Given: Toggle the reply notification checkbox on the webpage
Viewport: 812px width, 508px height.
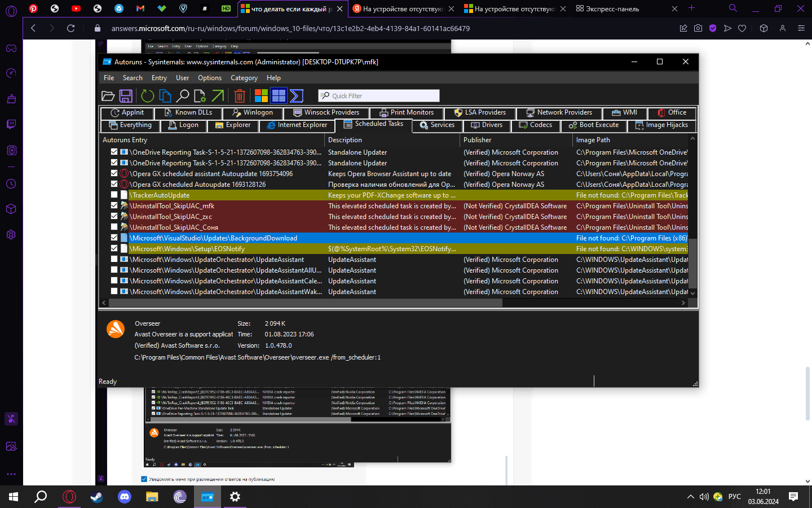Looking at the screenshot, I should [144, 479].
